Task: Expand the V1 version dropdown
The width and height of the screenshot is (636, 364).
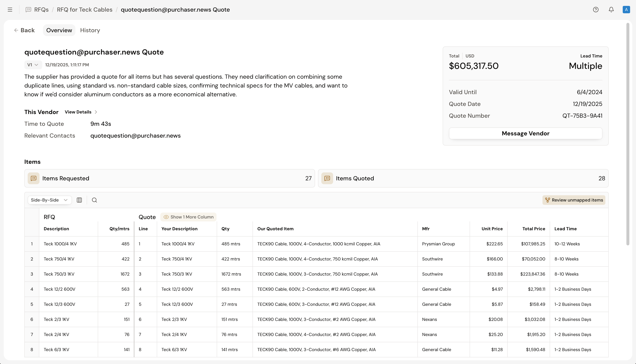Action: pos(33,65)
